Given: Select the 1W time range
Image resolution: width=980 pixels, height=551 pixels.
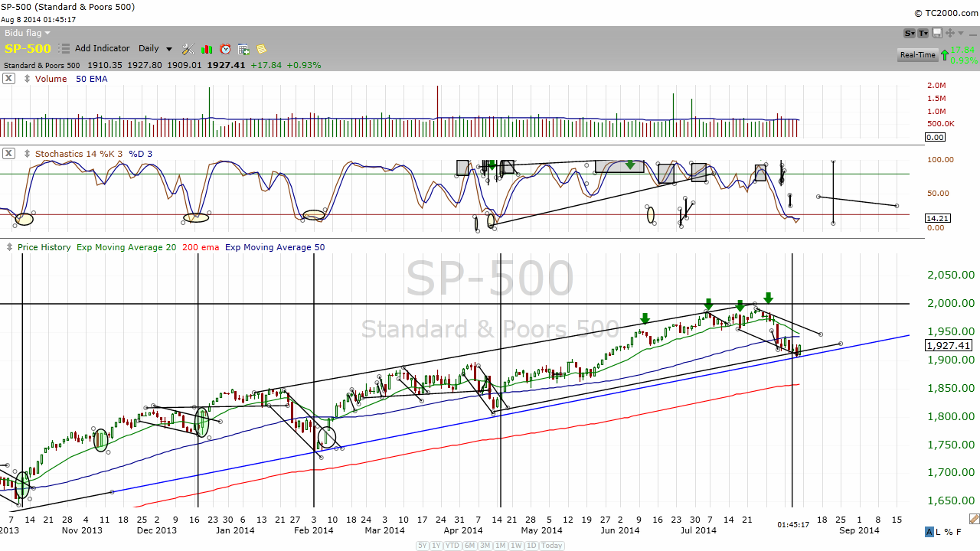Looking at the screenshot, I should [x=516, y=546].
